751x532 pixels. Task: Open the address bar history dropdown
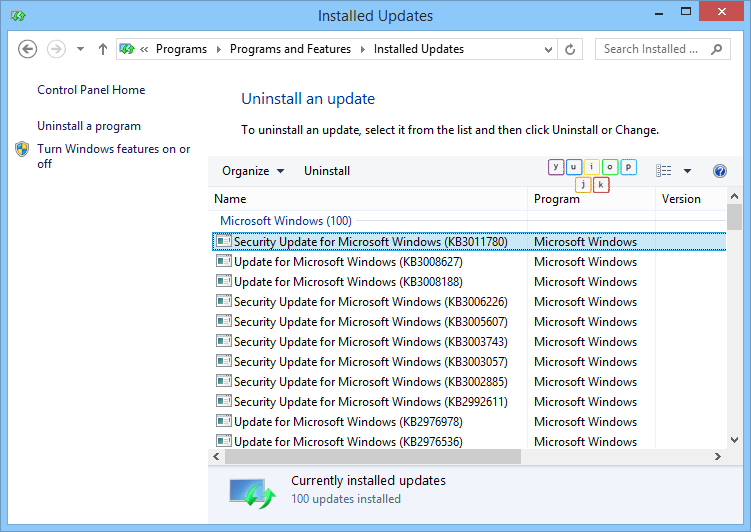[548, 49]
